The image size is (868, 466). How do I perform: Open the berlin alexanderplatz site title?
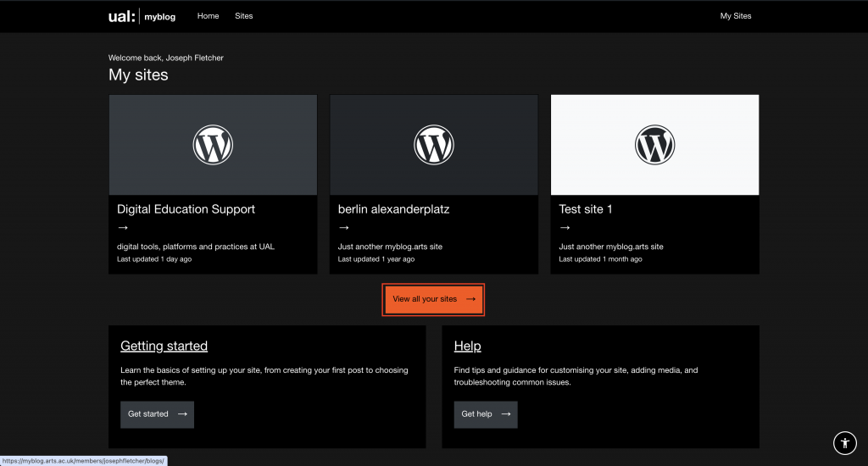[x=393, y=209]
